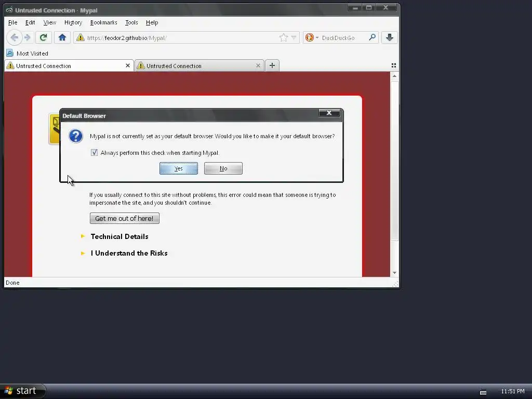This screenshot has width=532, height=399.
Task: Open the History menu
Action: pyautogui.click(x=73, y=22)
